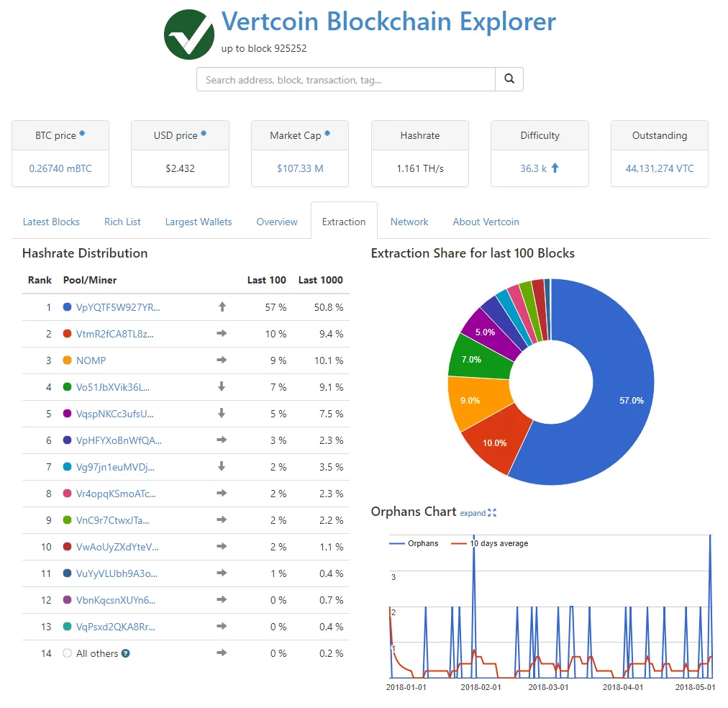Image resolution: width=728 pixels, height=708 pixels.
Task: Click the down trend arrow in Vo51JbXVik36L row
Action: [222, 386]
